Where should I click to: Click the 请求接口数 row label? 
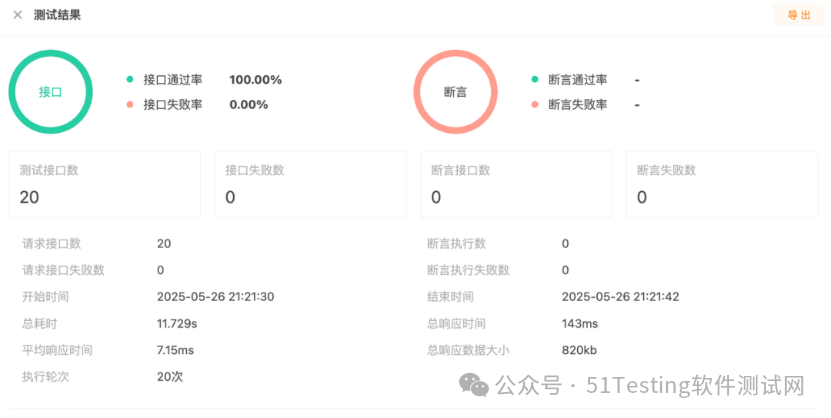coord(51,243)
